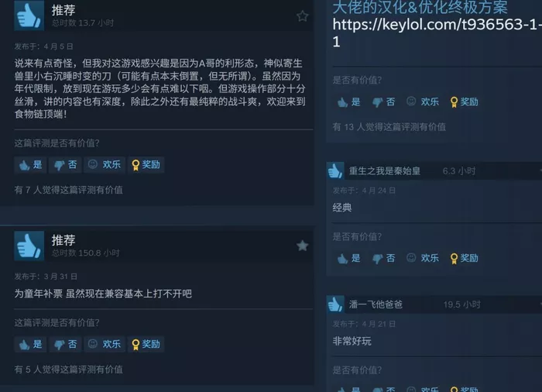Open the profile of 潘一飞他爸爸

(x=376, y=304)
